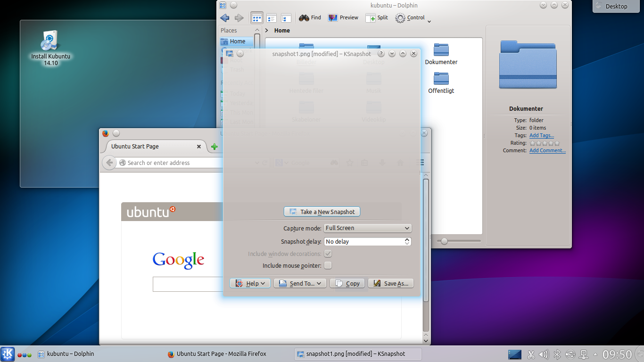Open the Offentligt folder in Dolphin
This screenshot has height=362, width=644.
point(441,82)
